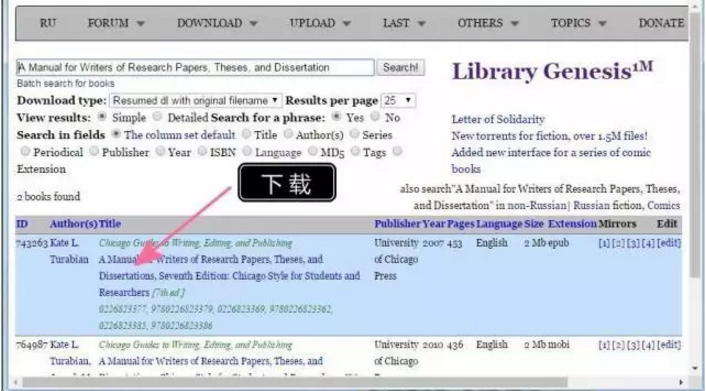The height and width of the screenshot is (391, 706).
Task: Open the TOPICS menu
Action: (x=579, y=23)
